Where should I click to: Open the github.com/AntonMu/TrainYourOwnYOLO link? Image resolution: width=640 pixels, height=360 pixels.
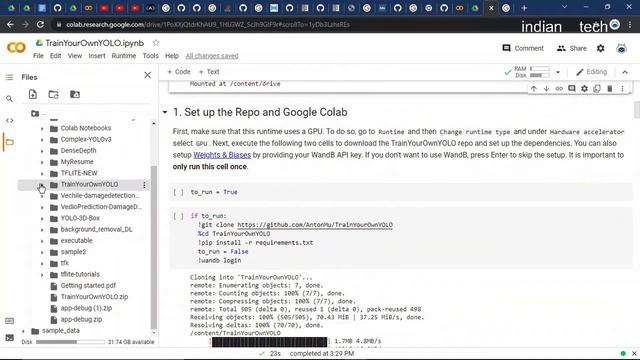(315, 225)
